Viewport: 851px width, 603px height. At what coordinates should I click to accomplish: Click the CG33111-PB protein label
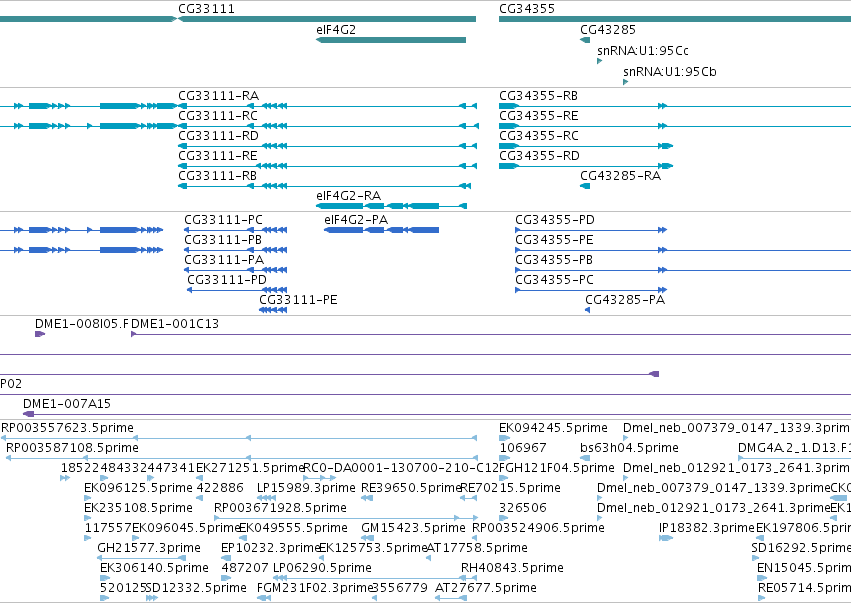(223, 240)
